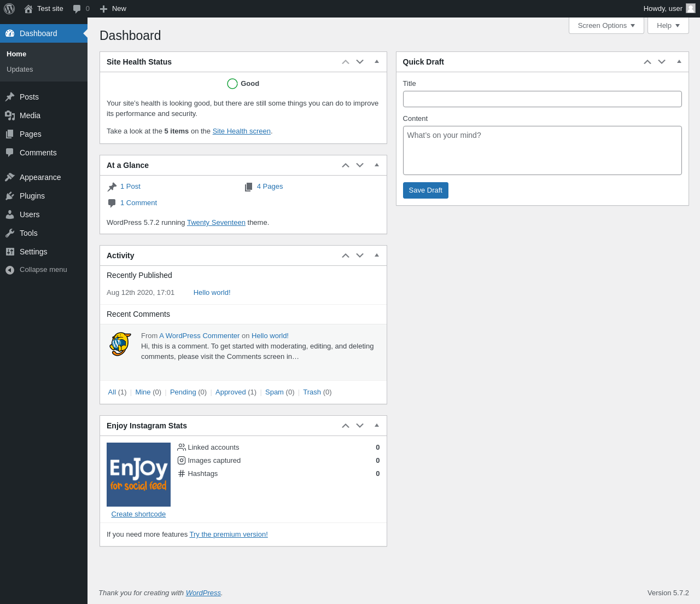Move Quick Draft widget down
The height and width of the screenshot is (604, 700).
point(662,62)
